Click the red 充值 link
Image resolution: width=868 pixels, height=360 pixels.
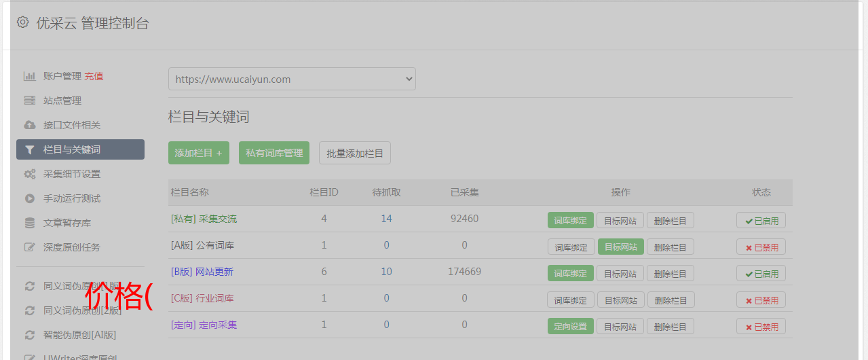pos(94,76)
